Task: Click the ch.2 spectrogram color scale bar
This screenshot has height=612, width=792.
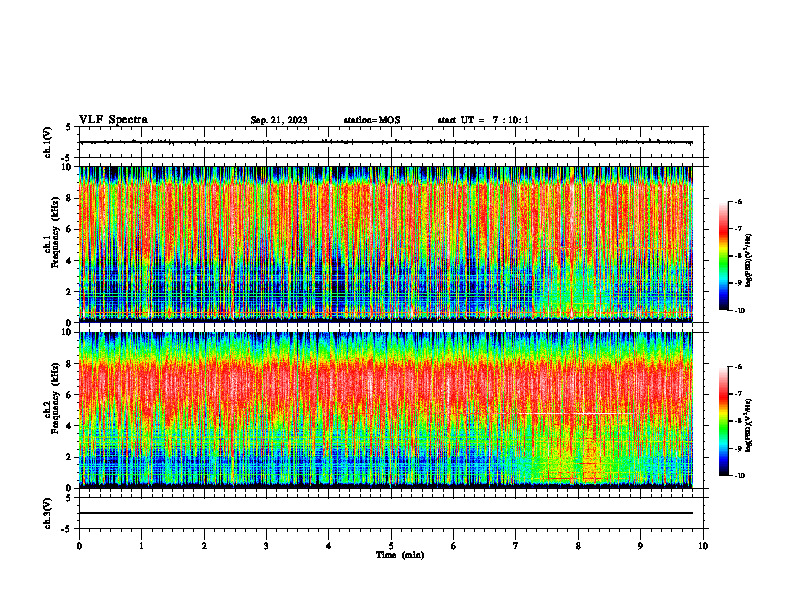Action: click(723, 421)
